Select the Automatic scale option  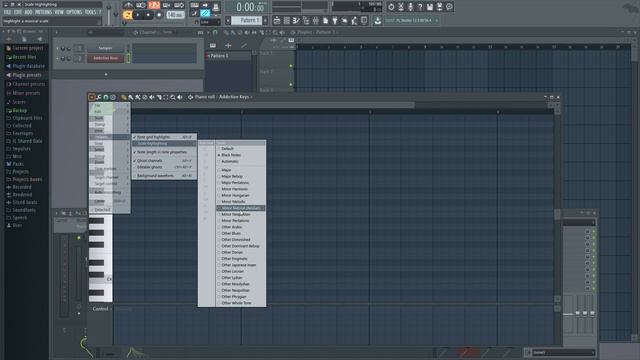(240, 161)
